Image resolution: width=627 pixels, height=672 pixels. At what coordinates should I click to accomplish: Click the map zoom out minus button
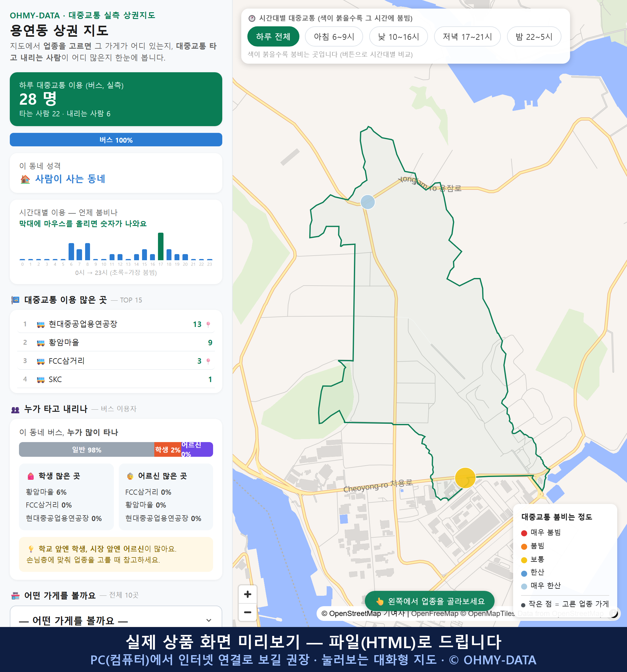(x=247, y=612)
